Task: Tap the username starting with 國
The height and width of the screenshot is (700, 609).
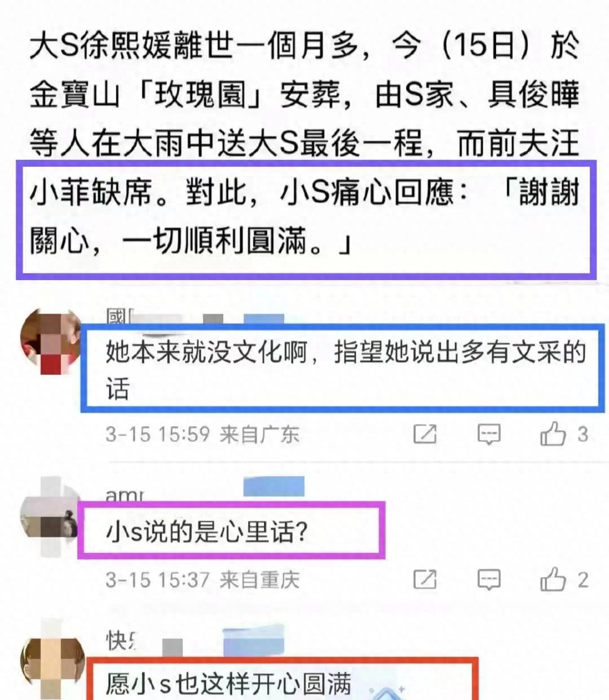Action: click(x=118, y=318)
